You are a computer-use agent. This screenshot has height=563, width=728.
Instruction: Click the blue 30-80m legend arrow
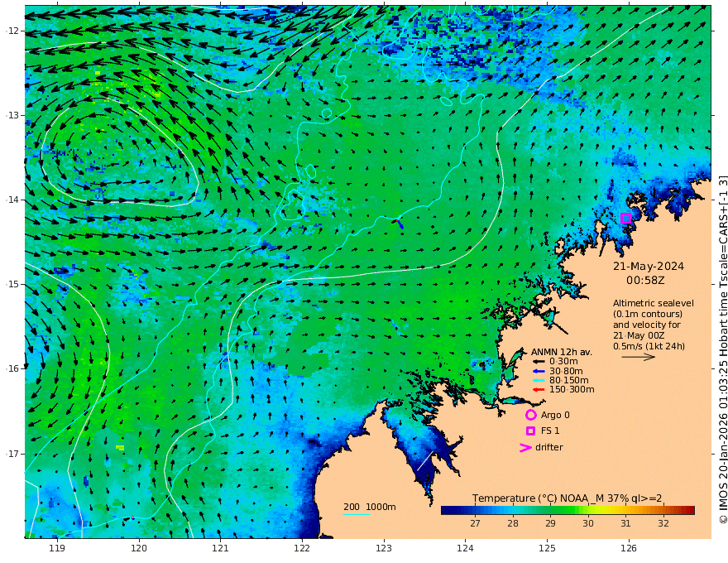click(x=539, y=371)
